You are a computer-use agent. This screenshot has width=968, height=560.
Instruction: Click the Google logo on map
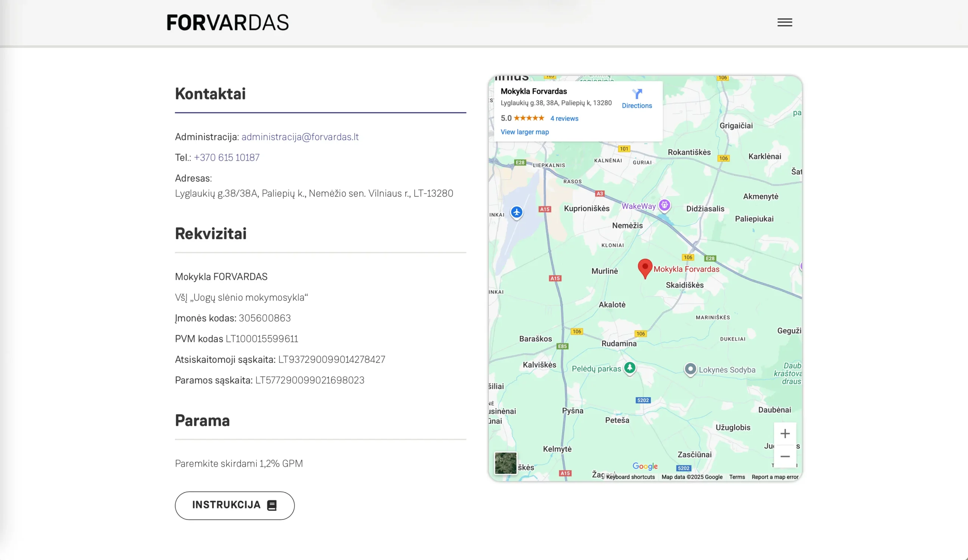pyautogui.click(x=645, y=466)
